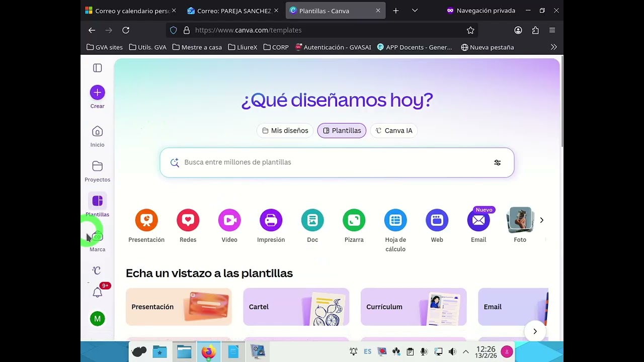
Task: Click Firefox icon in taskbar
Action: point(208,352)
